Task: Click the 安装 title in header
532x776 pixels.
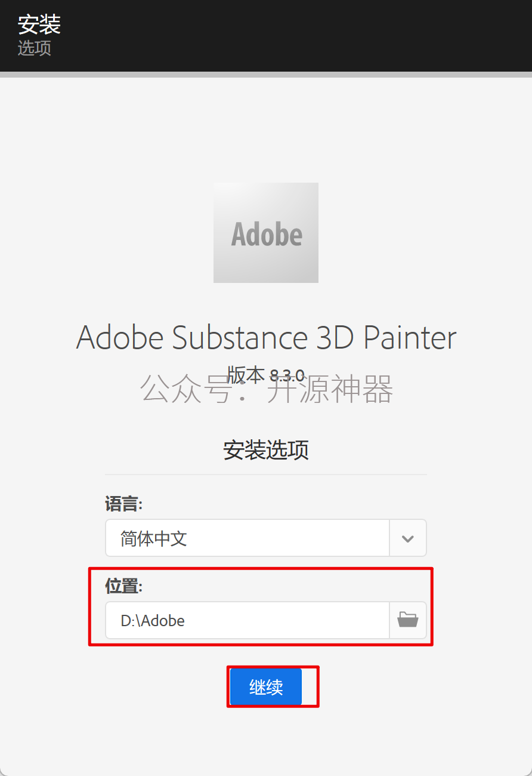Action: pyautogui.click(x=39, y=24)
